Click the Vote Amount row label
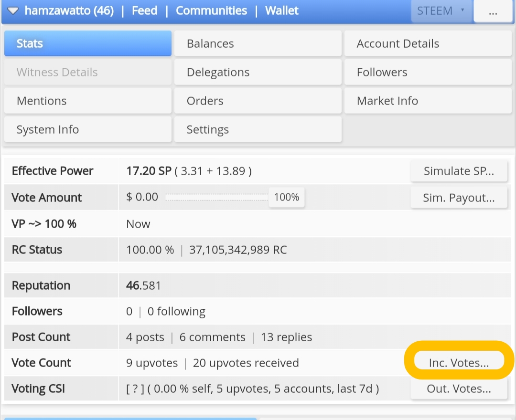The image size is (516, 420). click(47, 197)
